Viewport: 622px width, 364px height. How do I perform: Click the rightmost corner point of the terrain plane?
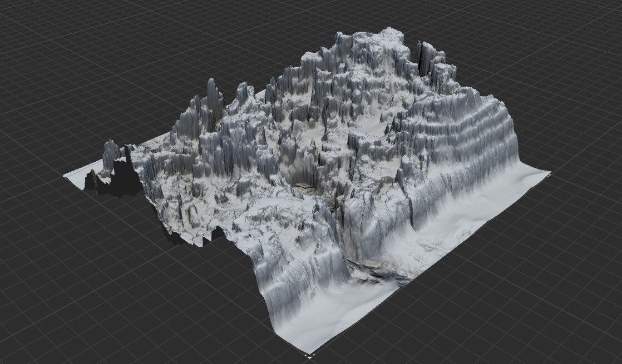tap(550, 175)
